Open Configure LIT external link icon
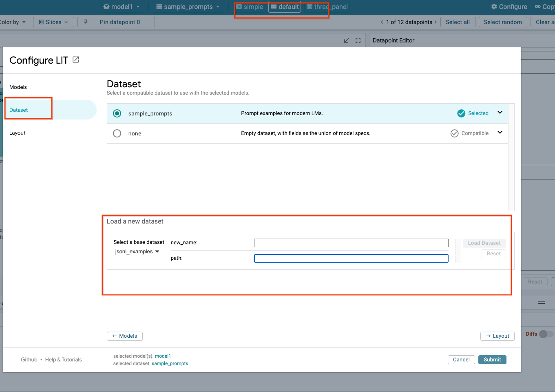The image size is (555, 392). coord(76,60)
